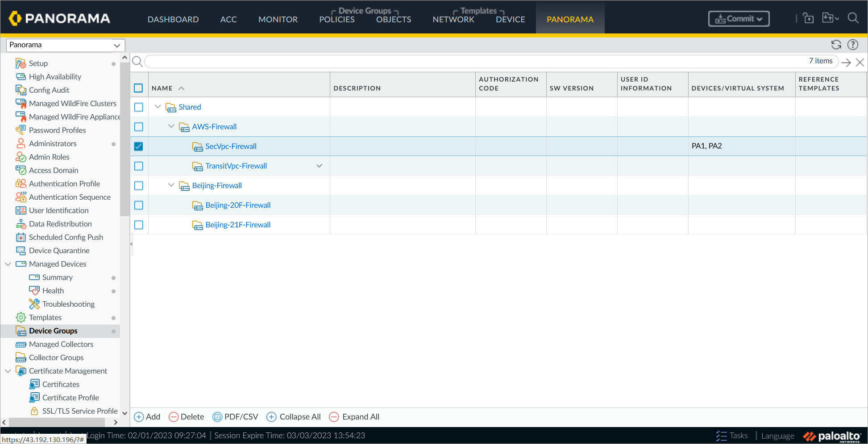Open Device Quarantine icon
The height and width of the screenshot is (444, 868).
21,251
